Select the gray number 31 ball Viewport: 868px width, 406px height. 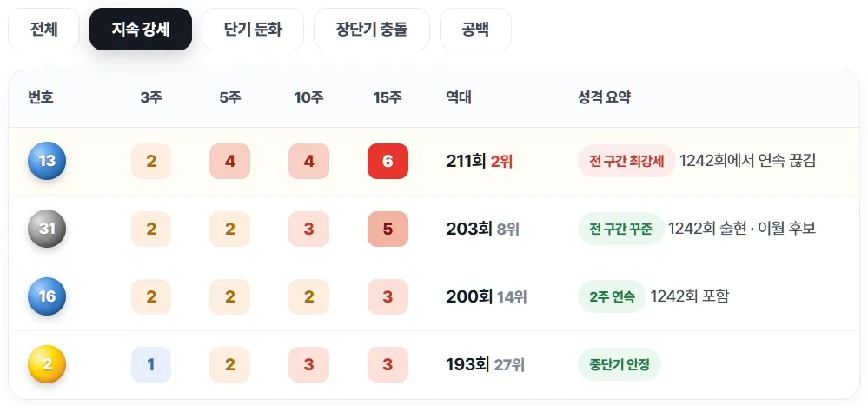click(47, 228)
